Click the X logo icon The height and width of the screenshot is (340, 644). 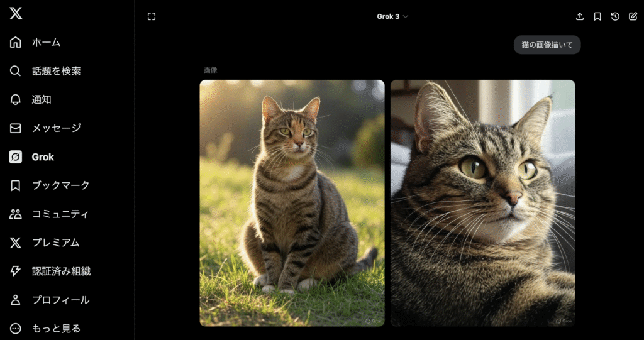tap(16, 14)
